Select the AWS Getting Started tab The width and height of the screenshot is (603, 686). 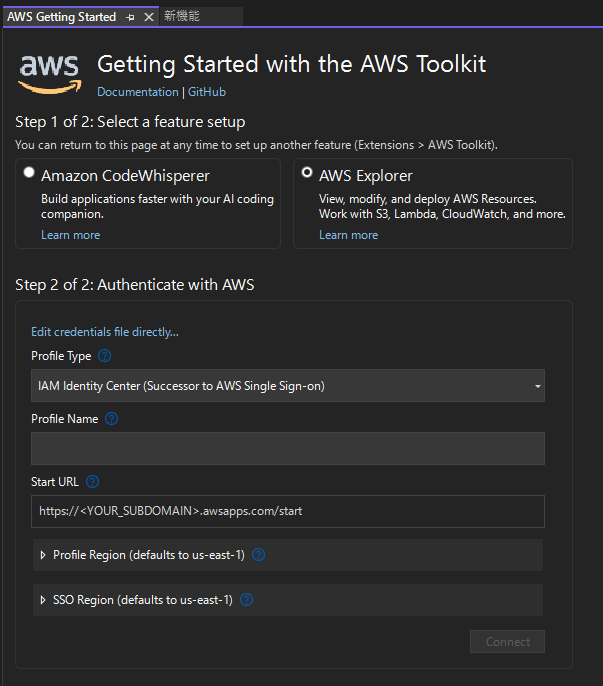coord(62,17)
